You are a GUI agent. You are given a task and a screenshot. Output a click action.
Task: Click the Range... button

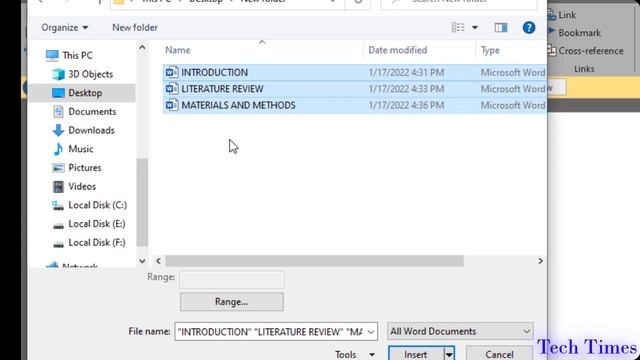[x=232, y=302]
